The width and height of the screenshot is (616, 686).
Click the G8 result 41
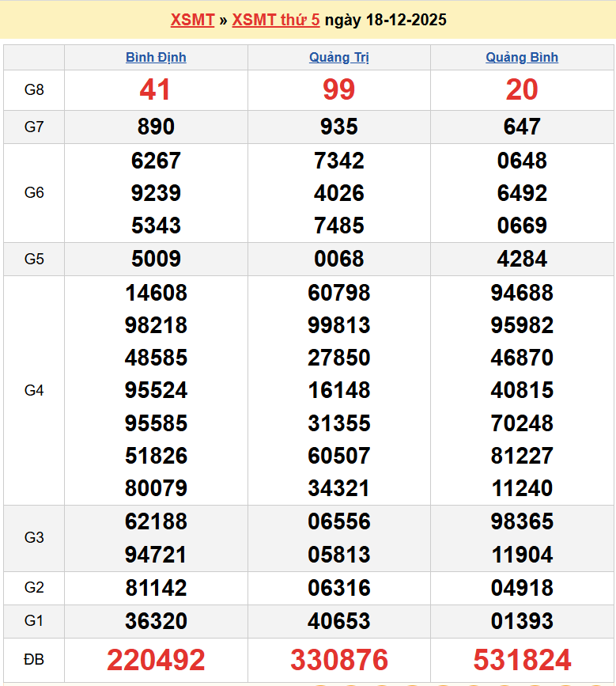[x=156, y=90]
